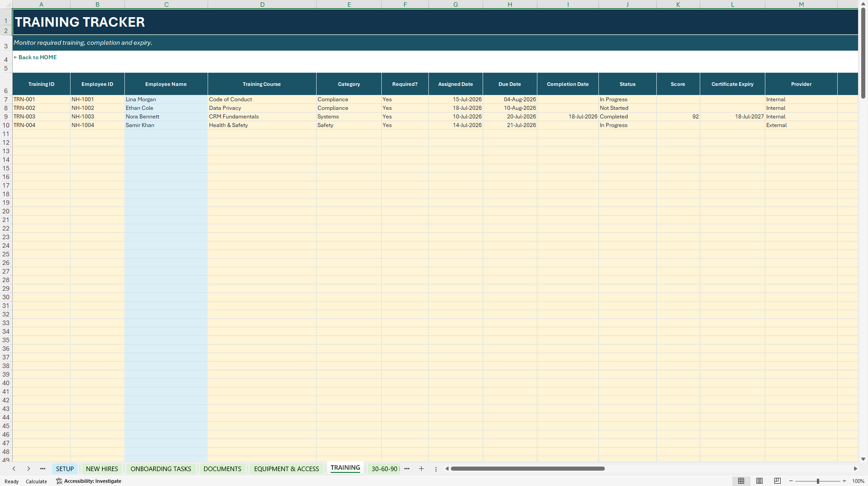Open the NEW HIRES sheet tab

102,469
